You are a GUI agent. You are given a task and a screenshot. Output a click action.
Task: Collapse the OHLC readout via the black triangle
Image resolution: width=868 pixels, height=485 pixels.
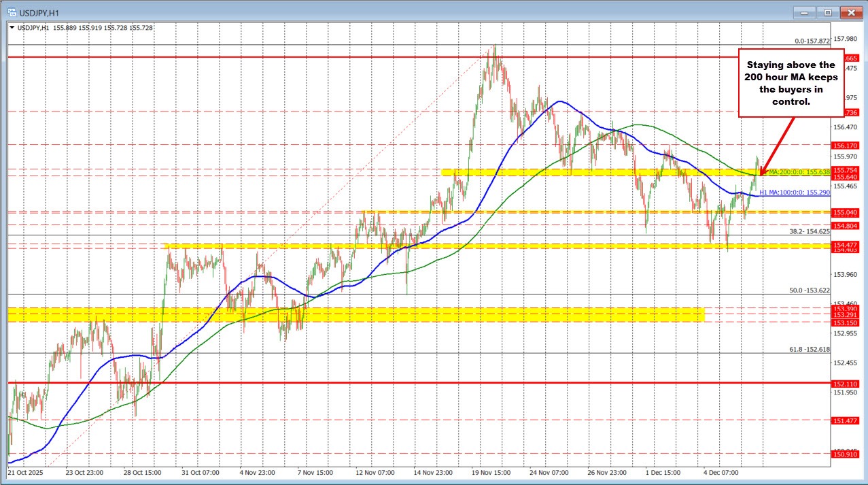point(11,27)
